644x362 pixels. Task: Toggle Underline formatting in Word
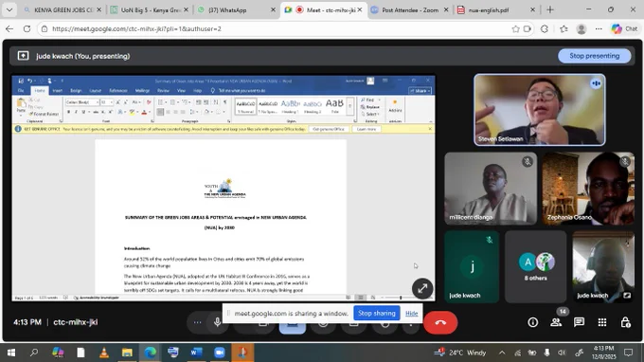(83, 112)
